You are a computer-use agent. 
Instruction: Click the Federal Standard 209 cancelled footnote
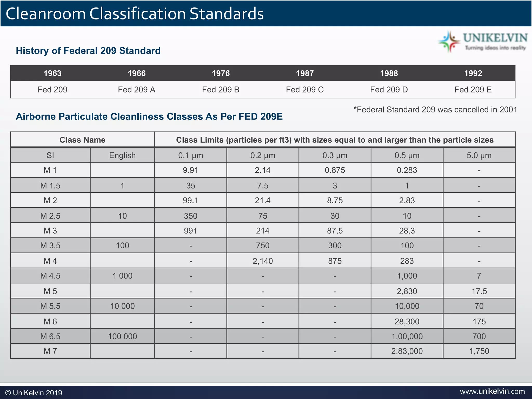coord(435,110)
